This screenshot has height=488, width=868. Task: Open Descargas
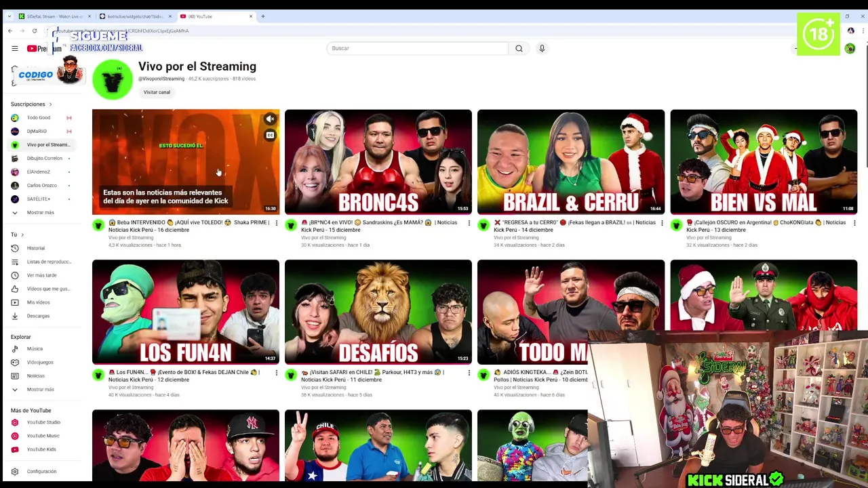[x=37, y=316]
